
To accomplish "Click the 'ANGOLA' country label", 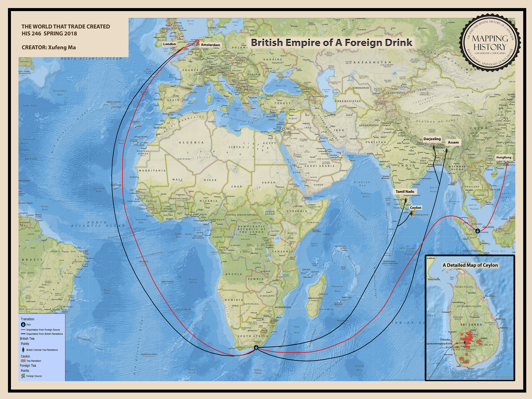I will tap(234, 274).
